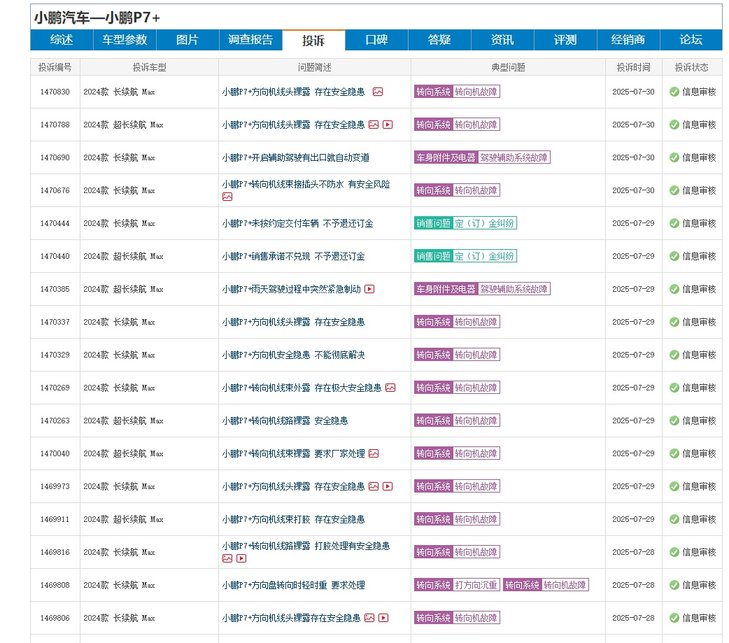This screenshot has width=729, height=643.
Task: Click green check status icon for 1469911
Action: 674,519
